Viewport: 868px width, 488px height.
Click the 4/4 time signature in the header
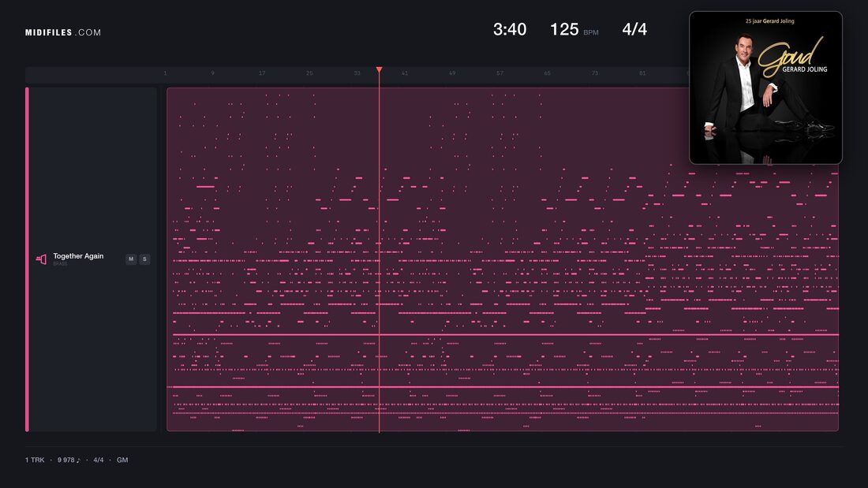point(634,29)
